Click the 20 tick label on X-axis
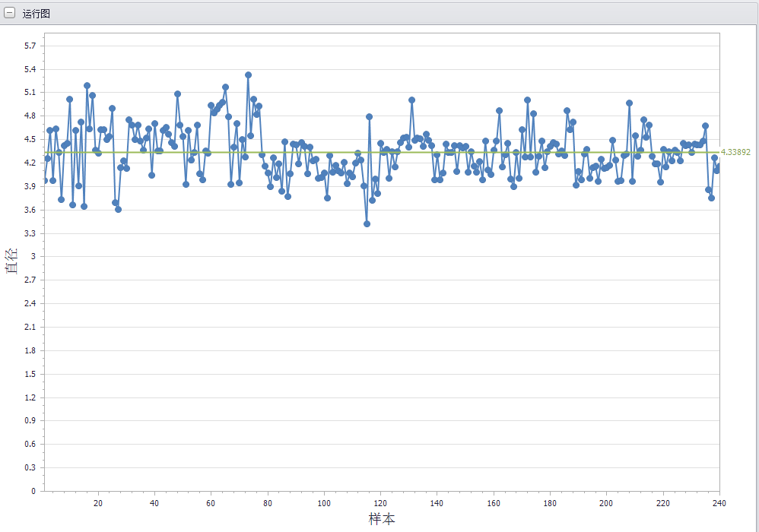The height and width of the screenshot is (532, 759). pyautogui.click(x=98, y=503)
